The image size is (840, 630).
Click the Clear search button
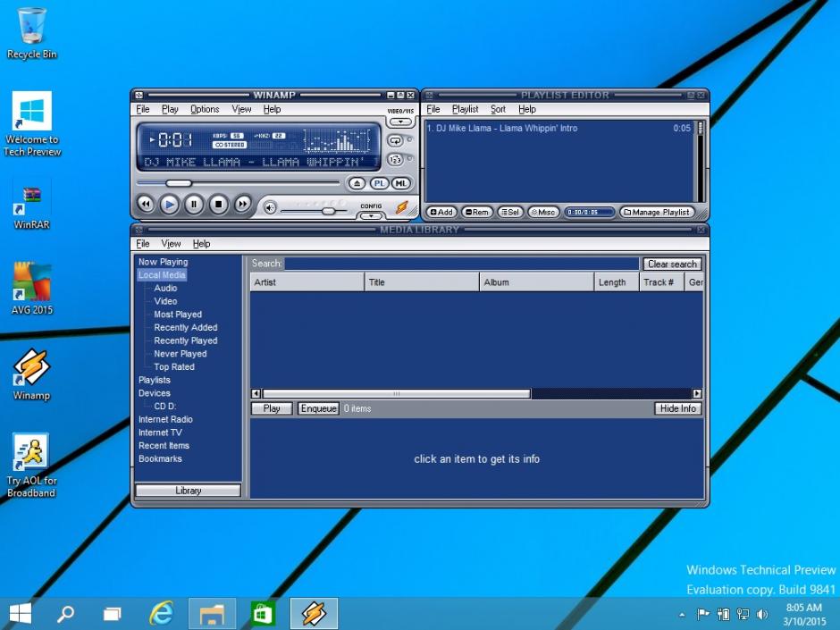click(x=672, y=264)
